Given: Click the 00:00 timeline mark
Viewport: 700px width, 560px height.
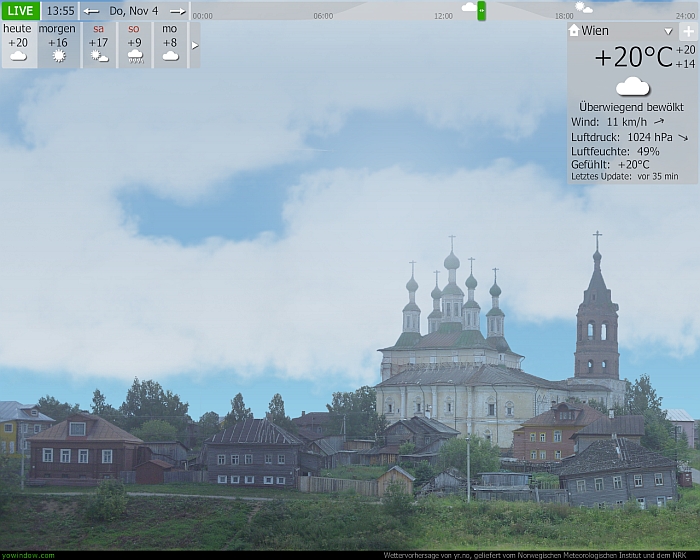Looking at the screenshot, I should [202, 16].
